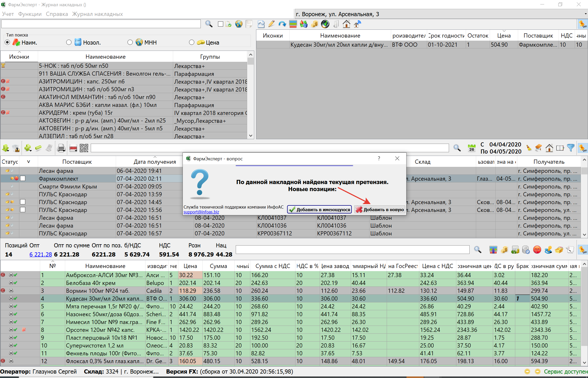This screenshot has height=378, width=588.
Task: Click the blue funnel filter icon
Action: click(x=571, y=148)
